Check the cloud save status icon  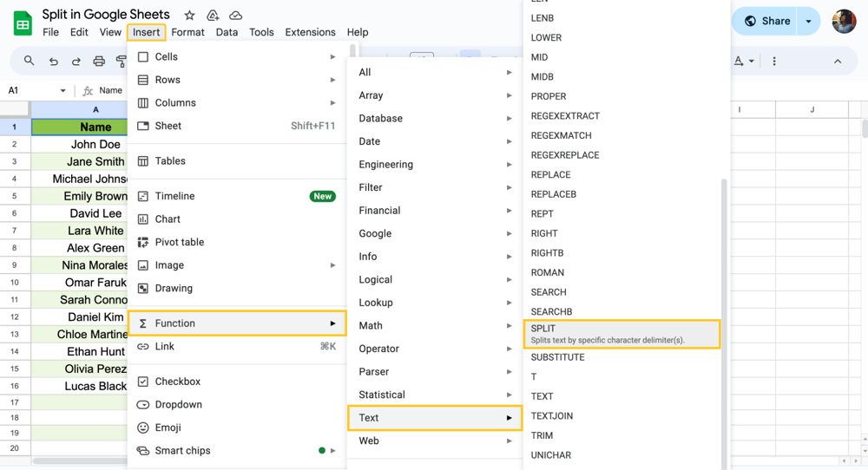coord(235,16)
